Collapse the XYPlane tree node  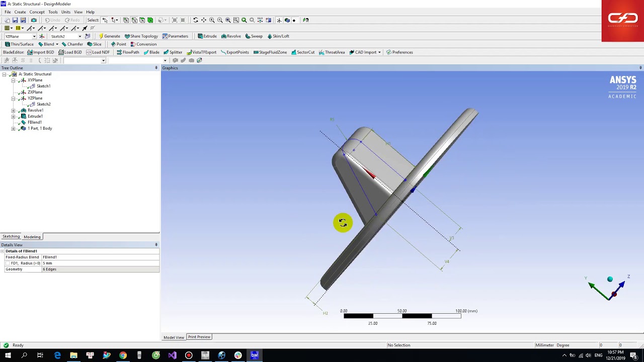pyautogui.click(x=13, y=80)
